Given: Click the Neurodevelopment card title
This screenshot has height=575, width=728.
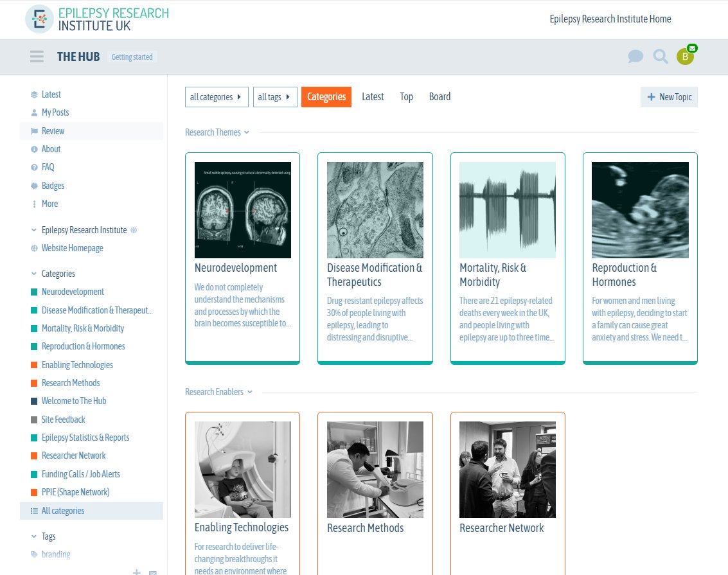Looking at the screenshot, I should coord(236,269).
